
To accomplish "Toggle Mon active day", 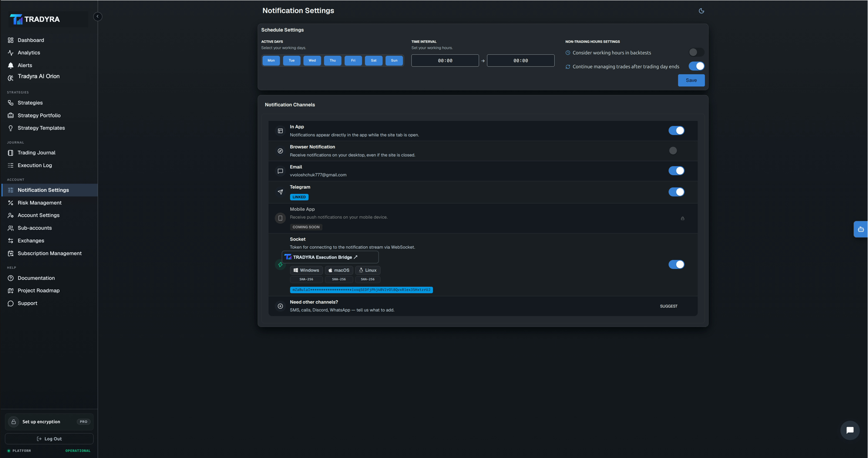I will click(x=271, y=61).
